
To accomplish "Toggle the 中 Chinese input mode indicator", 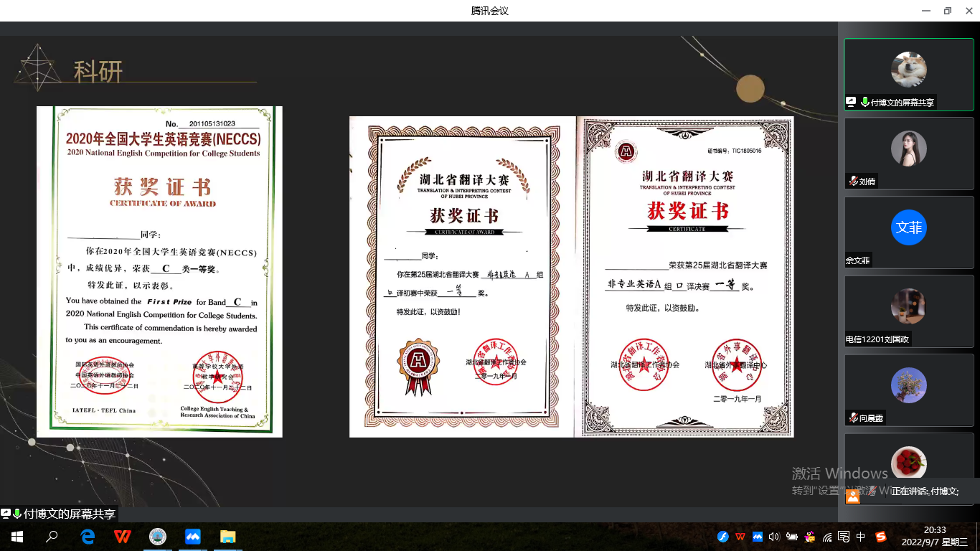I will (x=861, y=537).
